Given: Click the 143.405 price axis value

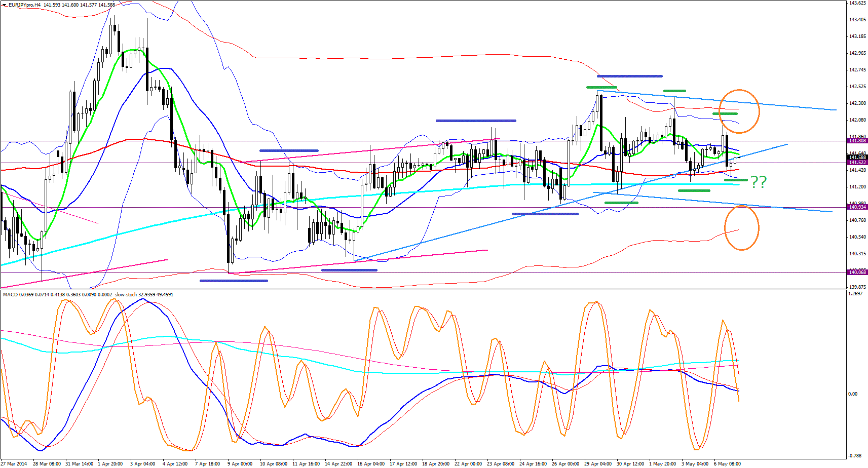Looking at the screenshot, I should 857,20.
